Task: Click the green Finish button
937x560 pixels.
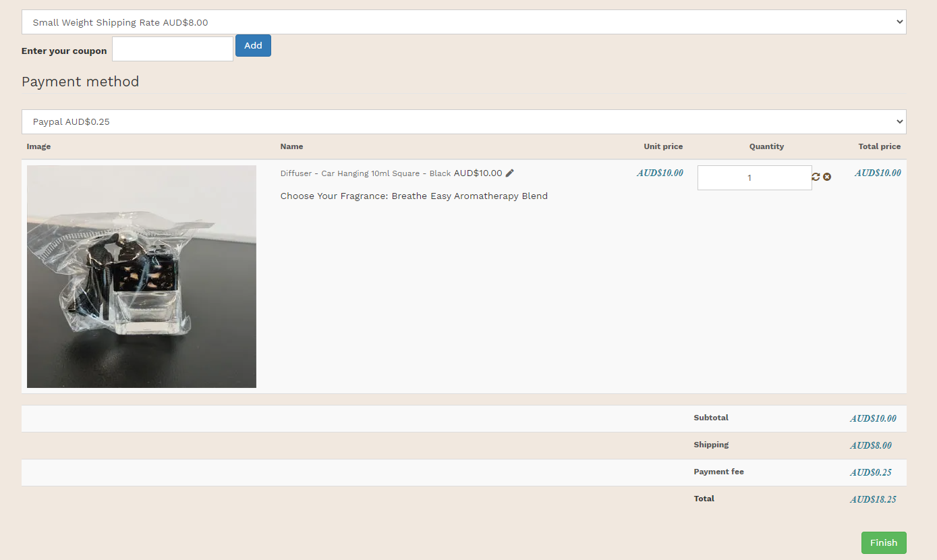Action: [x=884, y=543]
